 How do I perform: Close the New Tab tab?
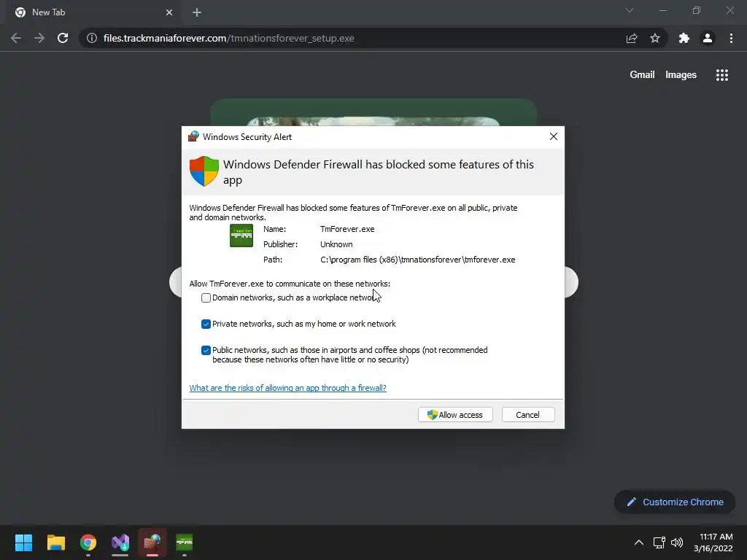[x=169, y=12]
